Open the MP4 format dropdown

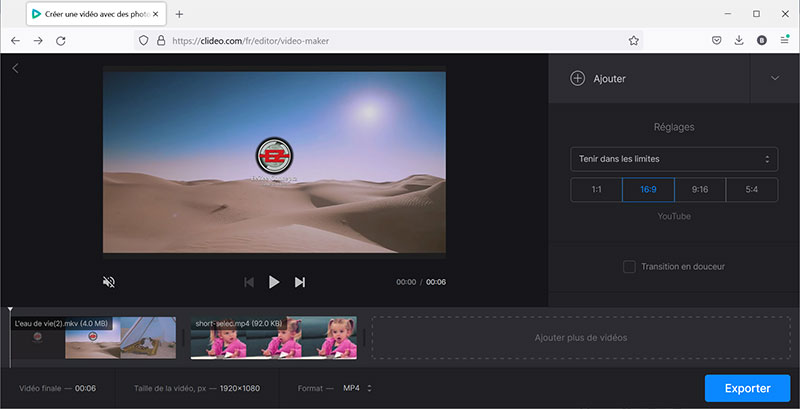click(357, 388)
